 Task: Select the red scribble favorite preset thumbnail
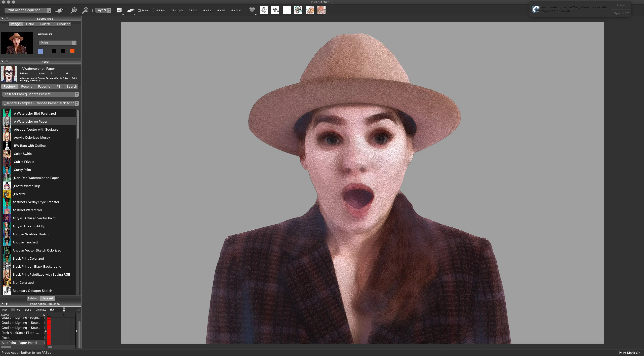click(x=321, y=10)
